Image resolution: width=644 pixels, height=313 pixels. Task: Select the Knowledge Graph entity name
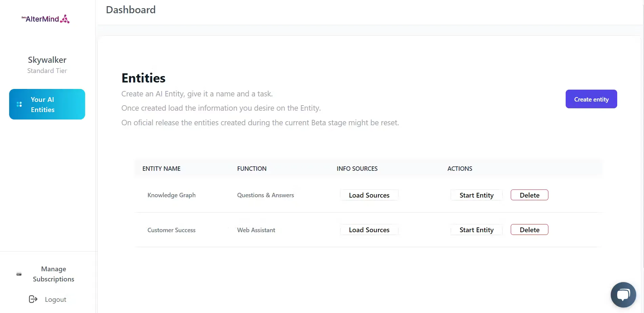click(171, 195)
